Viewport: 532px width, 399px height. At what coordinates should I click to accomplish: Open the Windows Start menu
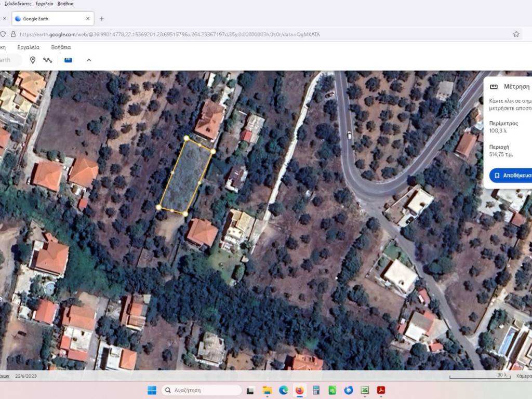coord(152,390)
